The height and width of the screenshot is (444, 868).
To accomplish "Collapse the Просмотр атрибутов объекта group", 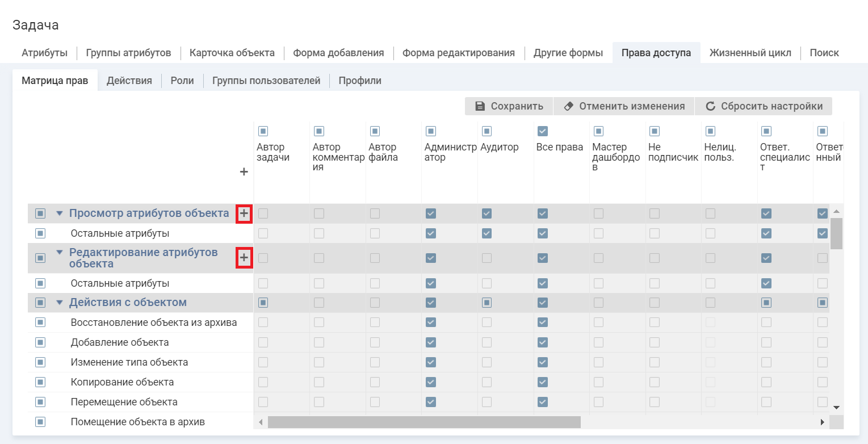I will (x=60, y=213).
